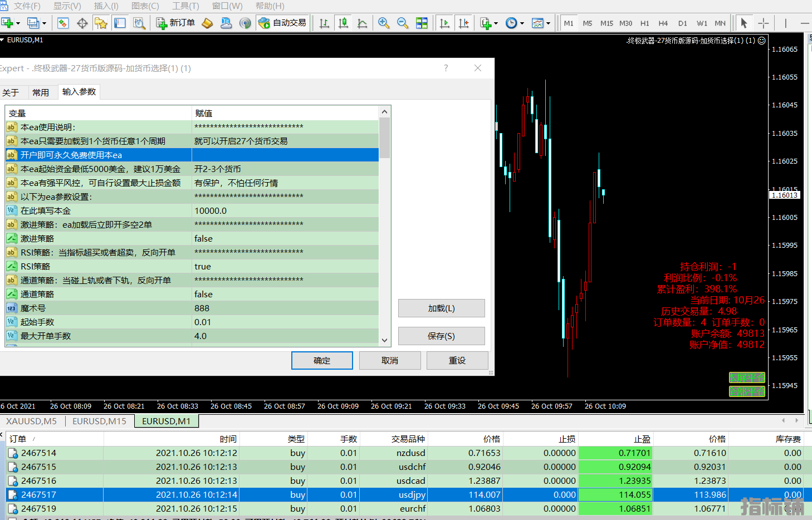Click the 新订单 new order button
The width and height of the screenshot is (812, 520).
coord(175,23)
